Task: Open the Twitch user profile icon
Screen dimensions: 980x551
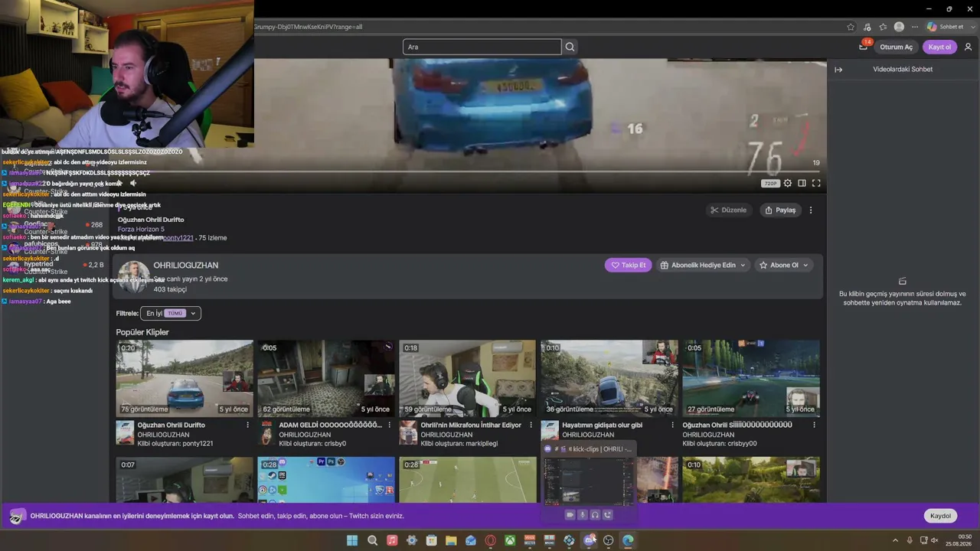Action: tap(968, 47)
